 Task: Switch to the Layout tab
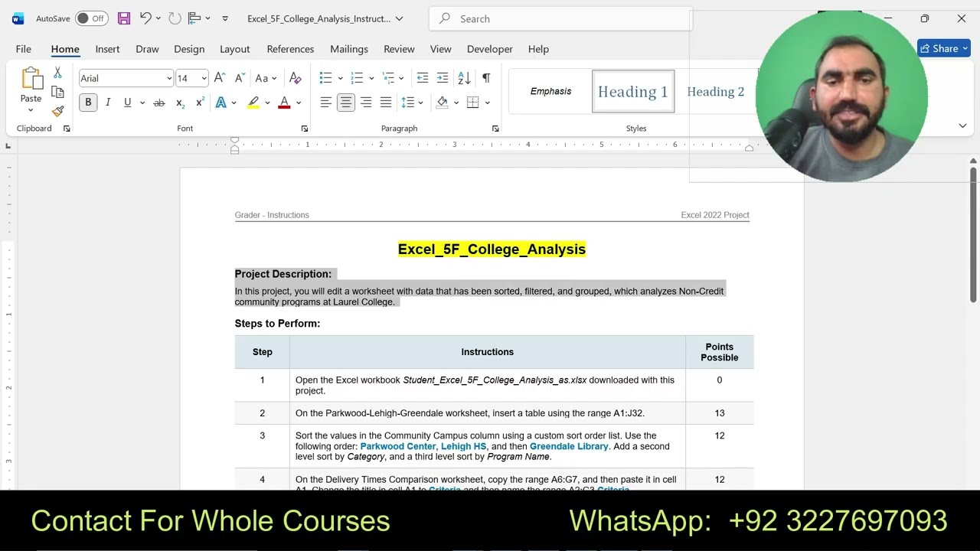tap(235, 49)
